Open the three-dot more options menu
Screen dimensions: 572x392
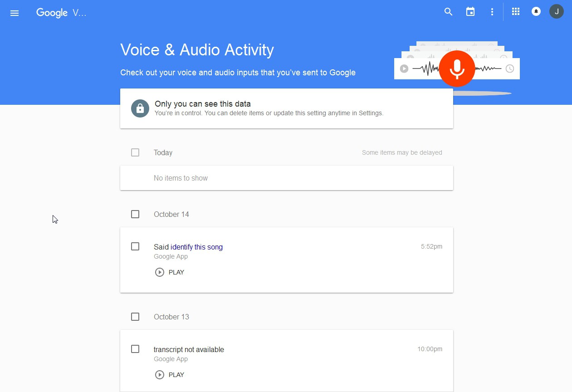pyautogui.click(x=492, y=12)
